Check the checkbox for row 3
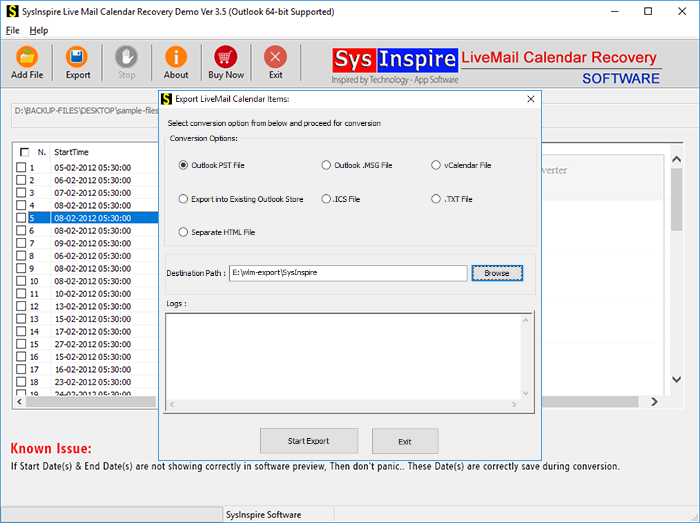The image size is (700, 523). pyautogui.click(x=21, y=192)
